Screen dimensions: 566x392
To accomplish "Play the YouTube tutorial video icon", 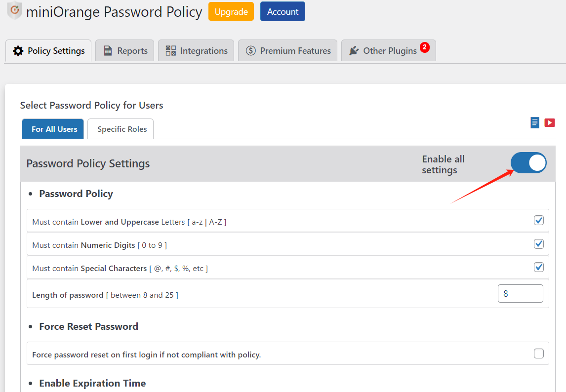I will coord(550,122).
